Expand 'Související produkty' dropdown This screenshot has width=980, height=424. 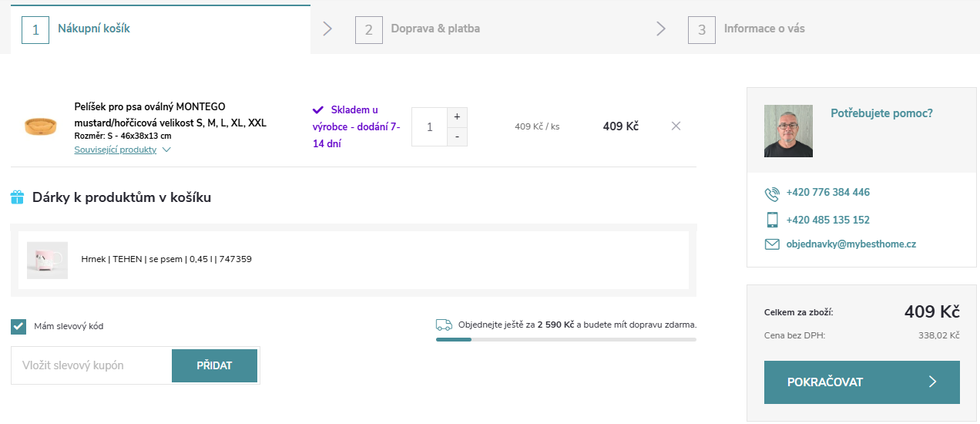point(122,150)
